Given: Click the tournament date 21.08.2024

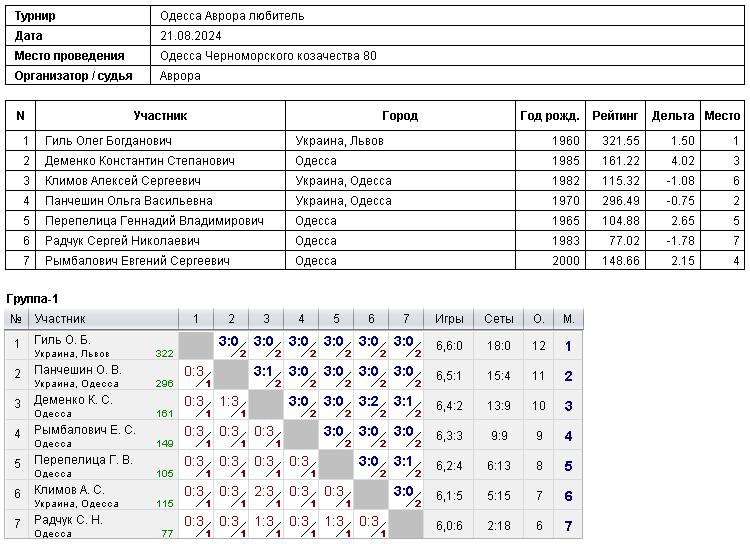Looking at the screenshot, I should (190, 36).
